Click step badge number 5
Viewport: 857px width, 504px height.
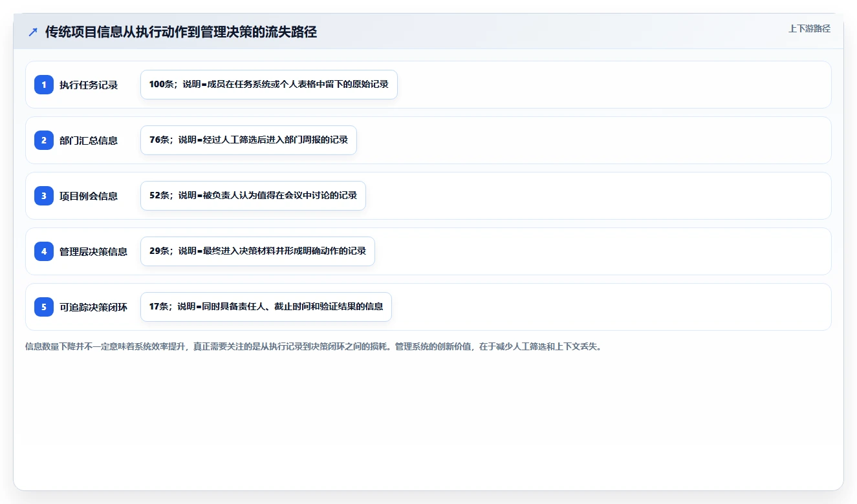coord(44,307)
